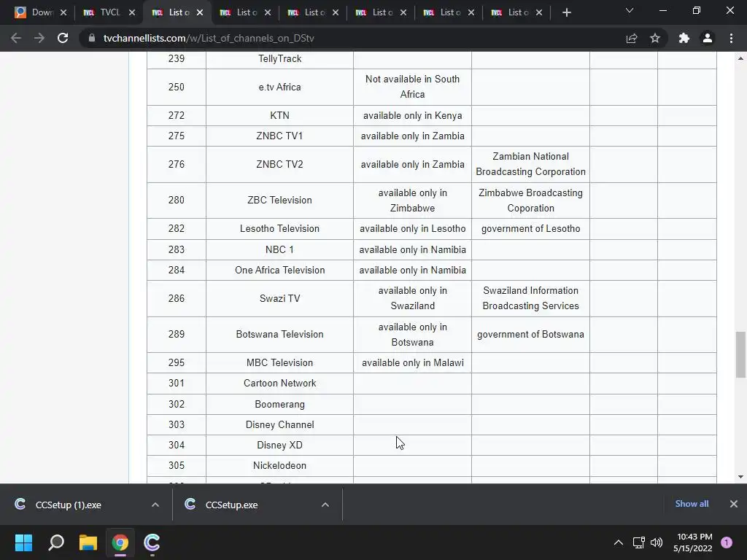Click the page vertical scrollbar thumb
Screen dimensions: 747x560
(x=740, y=354)
